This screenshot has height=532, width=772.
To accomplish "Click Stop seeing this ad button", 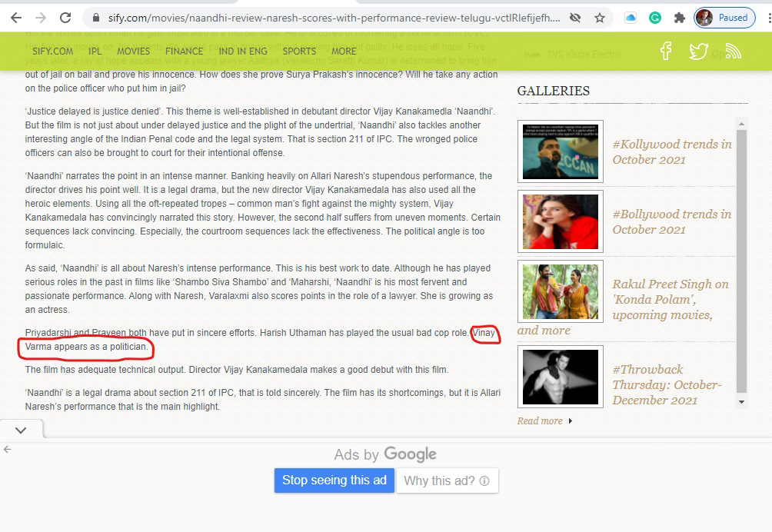I will [334, 480].
